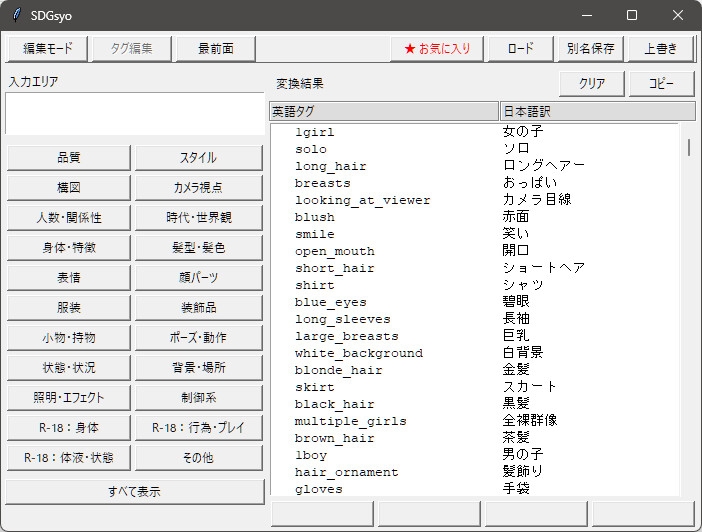Open the 髪型・髪色 category
This screenshot has width=702, height=532.
pyautogui.click(x=199, y=247)
